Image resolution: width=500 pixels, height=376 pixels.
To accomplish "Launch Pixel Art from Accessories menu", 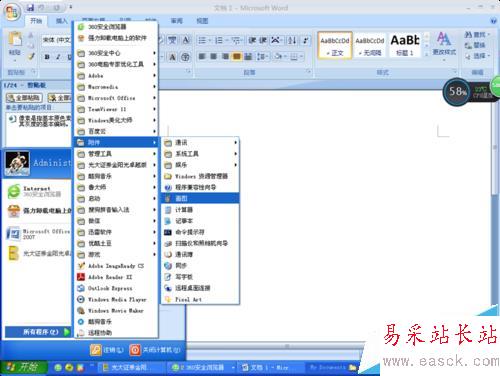I will [x=200, y=299].
